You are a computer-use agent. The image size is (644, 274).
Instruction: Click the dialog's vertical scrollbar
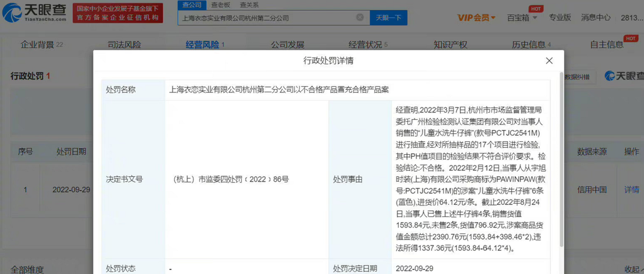point(562,160)
